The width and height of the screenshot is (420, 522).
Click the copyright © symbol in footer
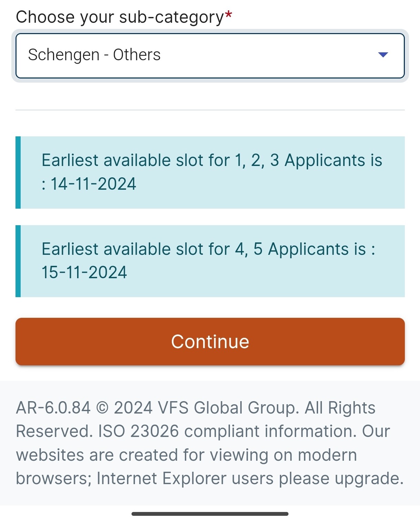pyautogui.click(x=102, y=408)
